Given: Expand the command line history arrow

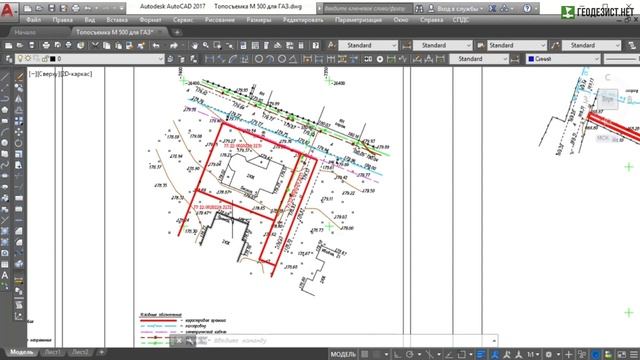Looking at the screenshot, I should pos(494,341).
